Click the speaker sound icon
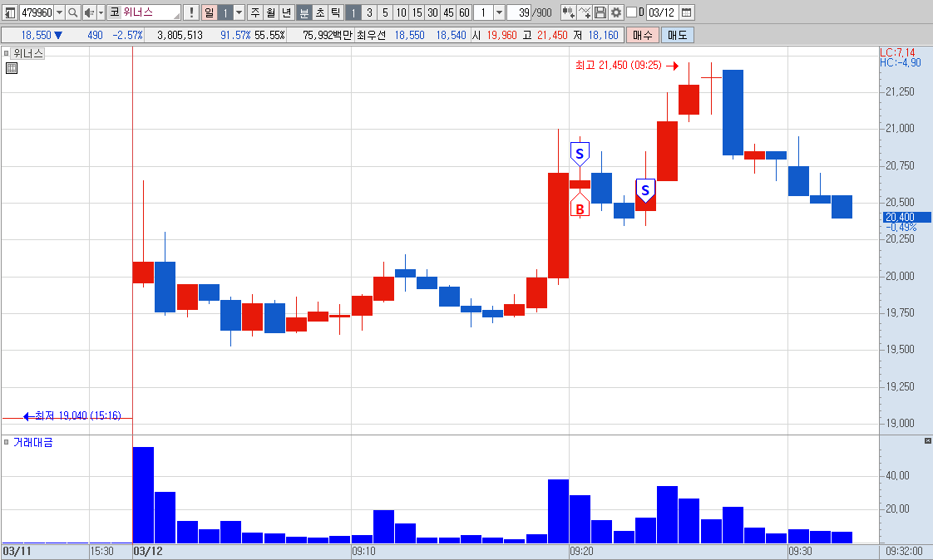The image size is (933, 560). pyautogui.click(x=89, y=12)
